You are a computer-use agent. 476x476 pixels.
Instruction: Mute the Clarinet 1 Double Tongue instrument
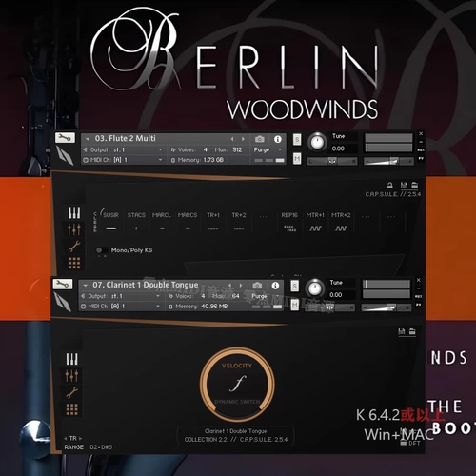coord(295,305)
